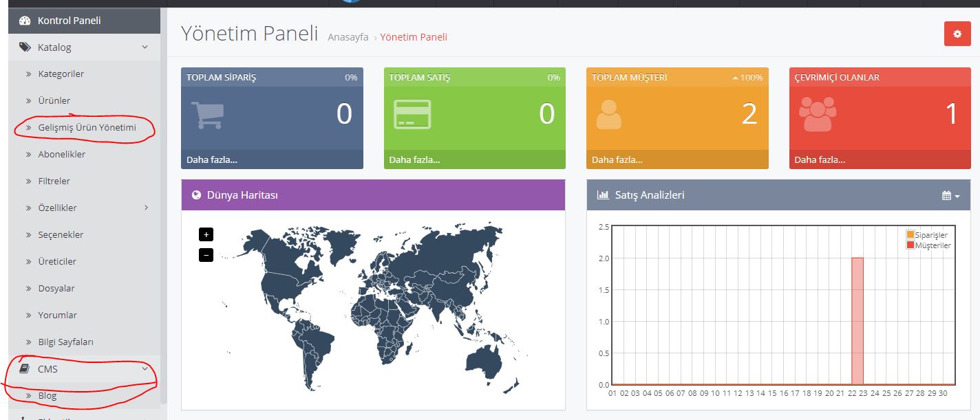Click the group icon in Çevrimiçi Olanlar tile
This screenshot has width=980, height=420.
817,114
